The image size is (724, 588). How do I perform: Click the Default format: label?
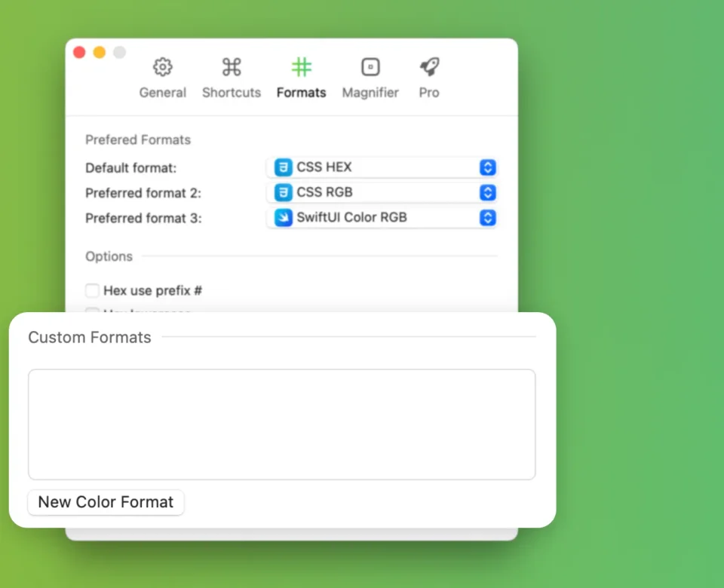pos(131,168)
